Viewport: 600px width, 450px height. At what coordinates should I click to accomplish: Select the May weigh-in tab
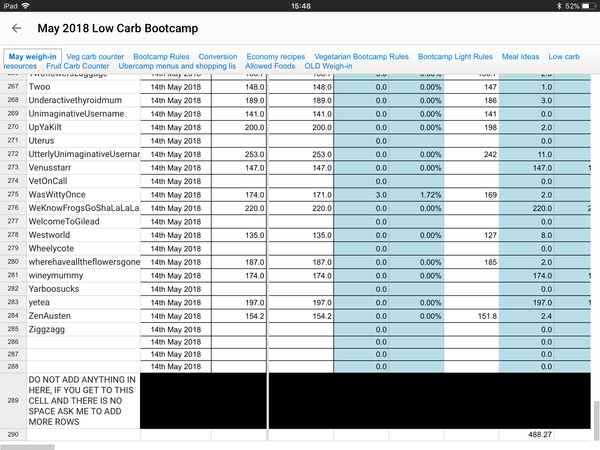(x=32, y=57)
